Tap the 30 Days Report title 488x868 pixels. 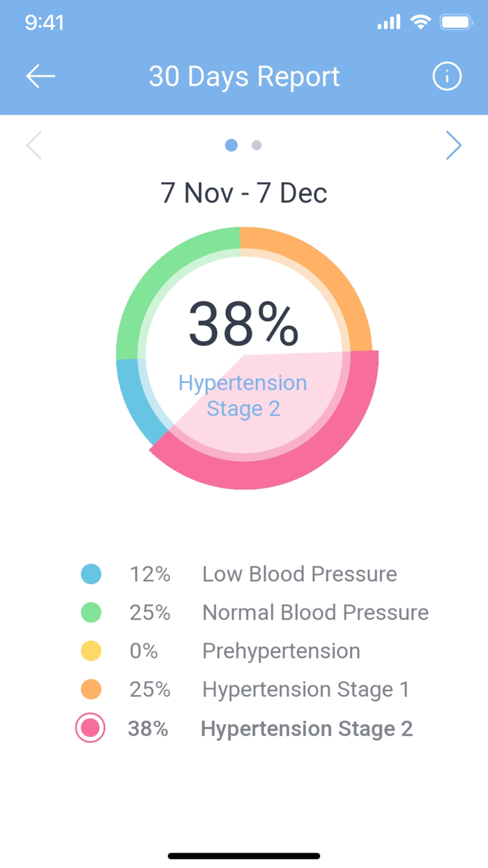click(x=244, y=76)
